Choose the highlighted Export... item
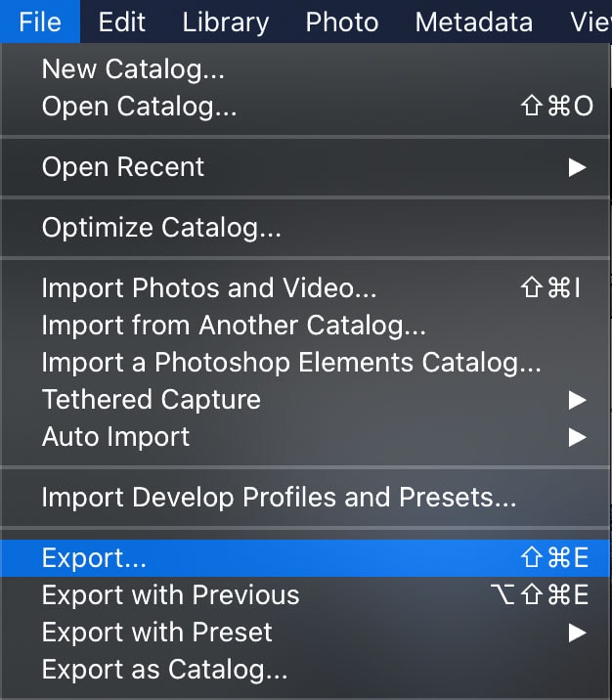612x700 pixels. (306, 558)
